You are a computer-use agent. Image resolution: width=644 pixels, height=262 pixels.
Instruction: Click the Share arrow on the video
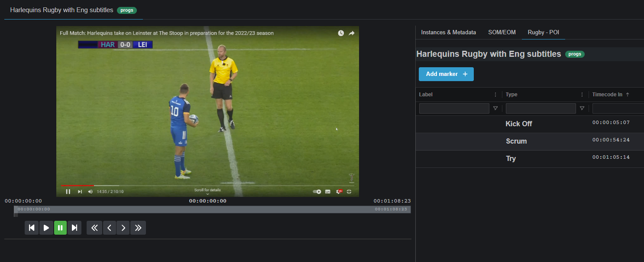pos(352,33)
